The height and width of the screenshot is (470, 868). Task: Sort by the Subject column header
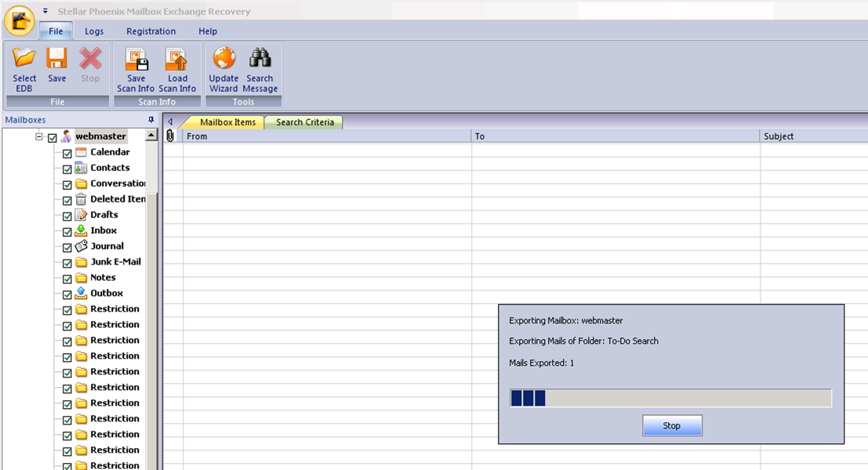(x=814, y=136)
